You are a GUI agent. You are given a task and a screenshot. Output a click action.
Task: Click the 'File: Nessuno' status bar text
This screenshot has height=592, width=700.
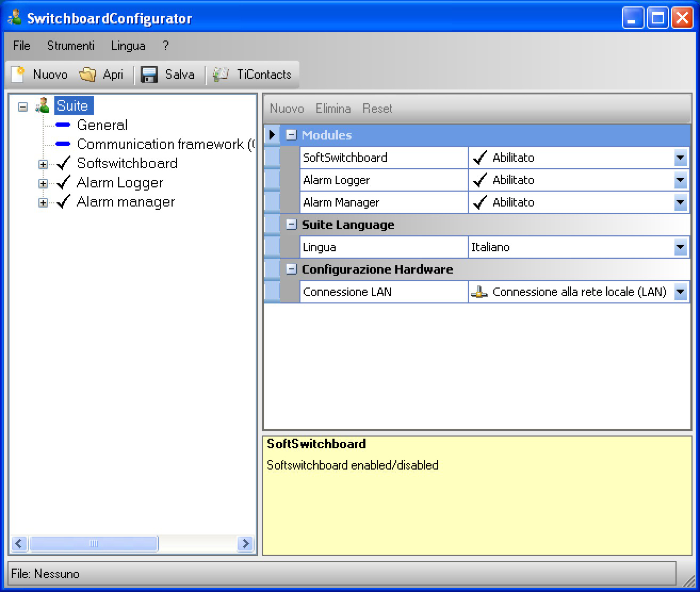click(x=45, y=574)
